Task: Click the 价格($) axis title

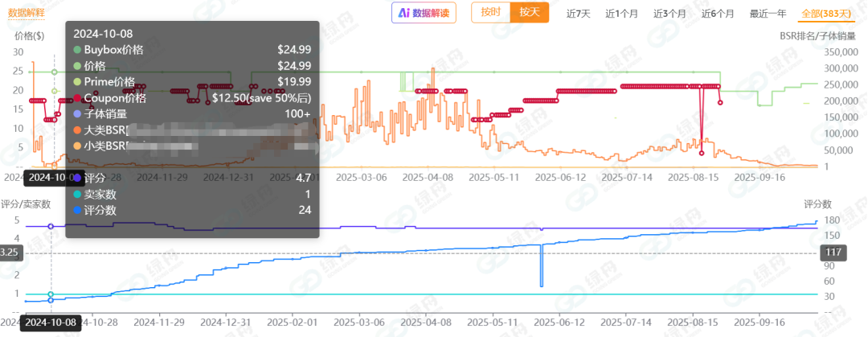Action: [x=30, y=36]
